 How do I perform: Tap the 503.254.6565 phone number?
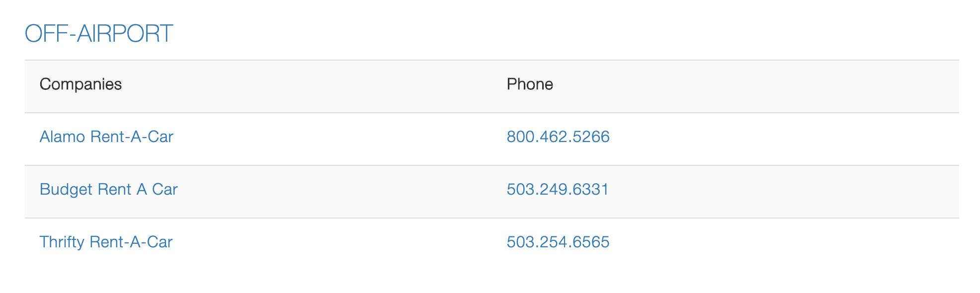[x=558, y=242]
